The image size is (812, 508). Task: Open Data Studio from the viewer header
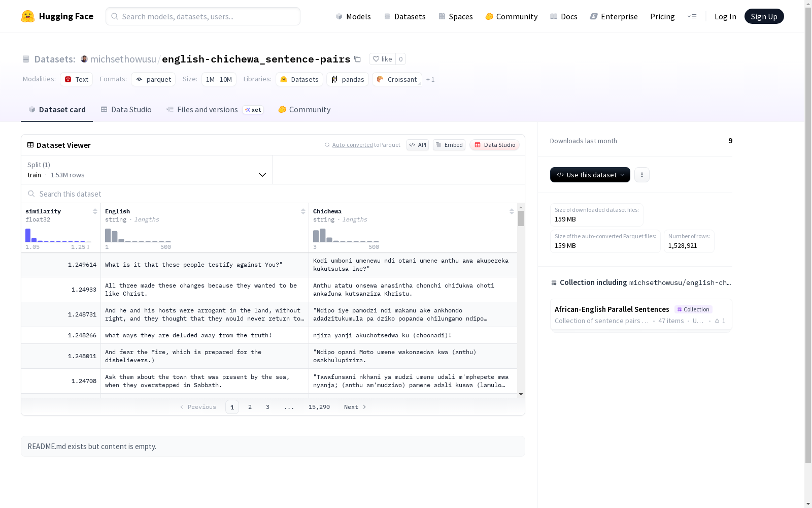[495, 145]
